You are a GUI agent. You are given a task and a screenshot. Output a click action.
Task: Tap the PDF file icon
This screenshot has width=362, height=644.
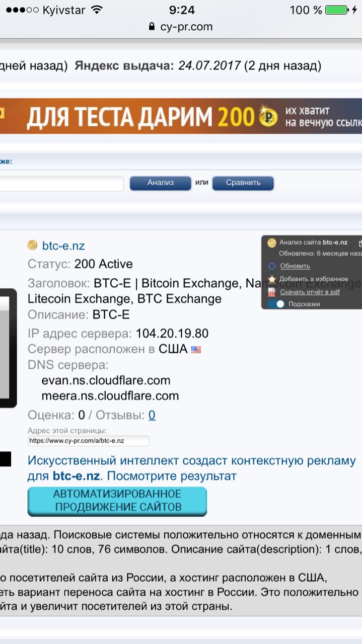(272, 292)
